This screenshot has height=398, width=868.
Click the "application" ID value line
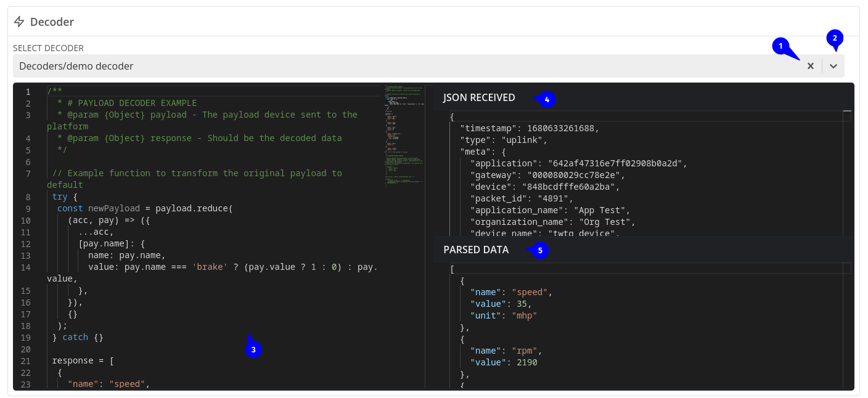[x=578, y=163]
